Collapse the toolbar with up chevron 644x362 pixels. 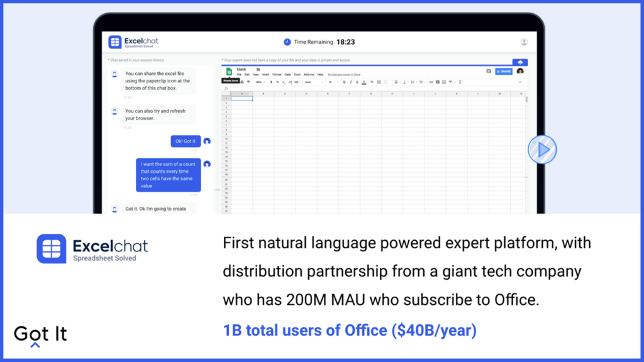[x=520, y=82]
